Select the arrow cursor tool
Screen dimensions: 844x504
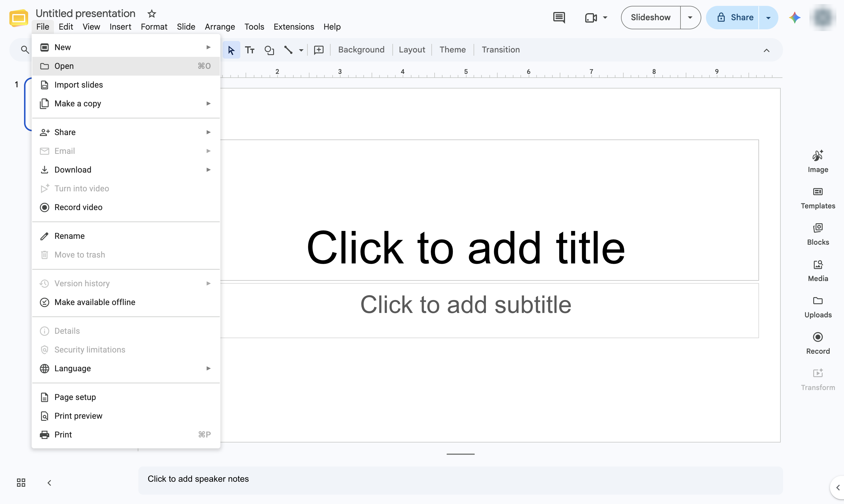tap(231, 50)
